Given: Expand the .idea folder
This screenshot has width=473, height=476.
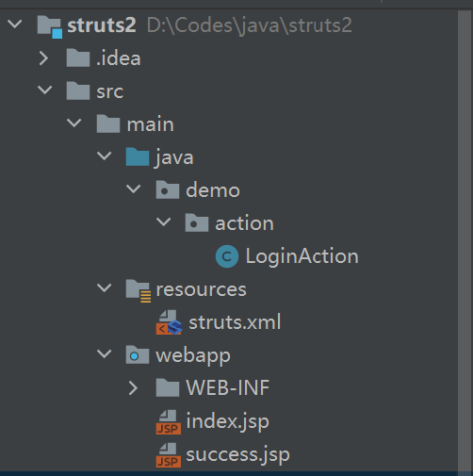Looking at the screenshot, I should click(43, 58).
